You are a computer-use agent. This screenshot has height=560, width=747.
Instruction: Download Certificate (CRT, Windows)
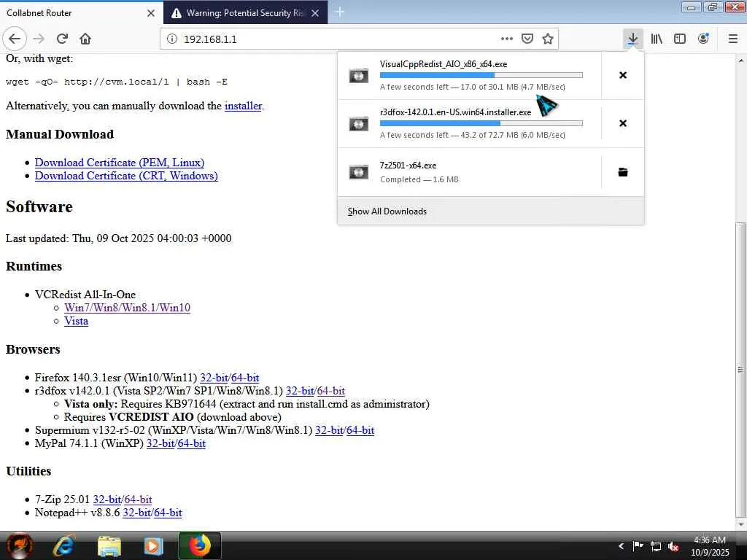[126, 176]
